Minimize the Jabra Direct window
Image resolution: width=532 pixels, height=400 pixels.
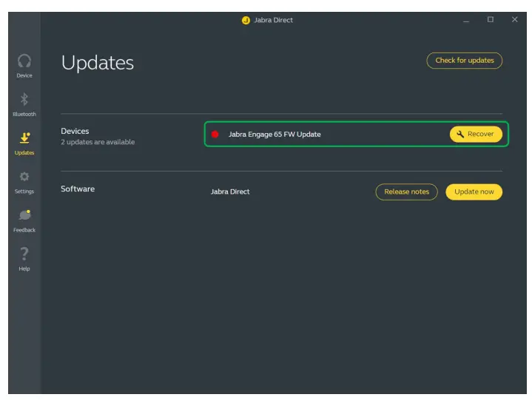click(x=466, y=21)
